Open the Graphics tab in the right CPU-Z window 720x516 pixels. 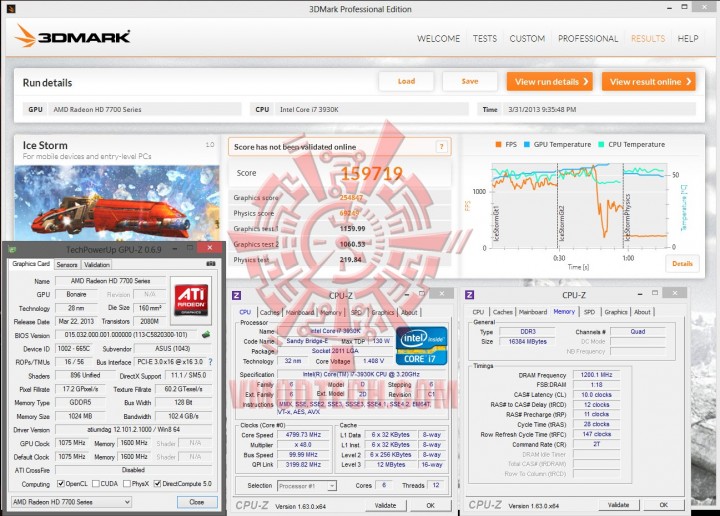click(616, 312)
